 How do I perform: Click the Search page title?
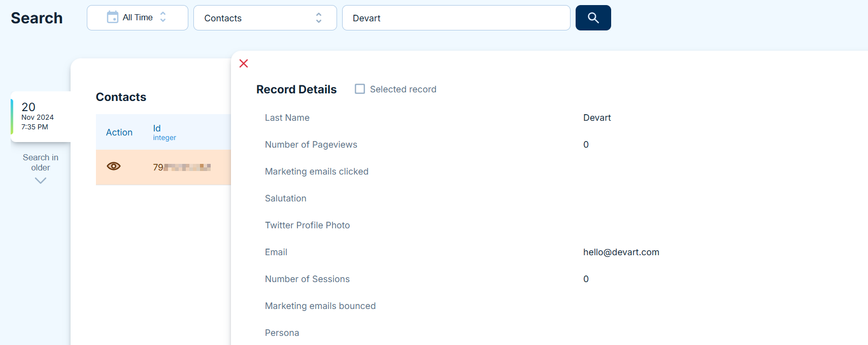click(x=37, y=18)
